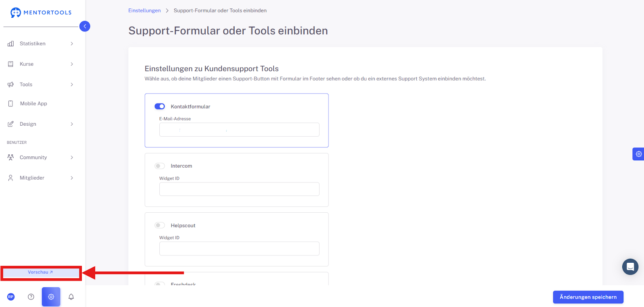Image resolution: width=644 pixels, height=307 pixels.
Task: Enable the Intercom toggle
Action: [x=160, y=166]
